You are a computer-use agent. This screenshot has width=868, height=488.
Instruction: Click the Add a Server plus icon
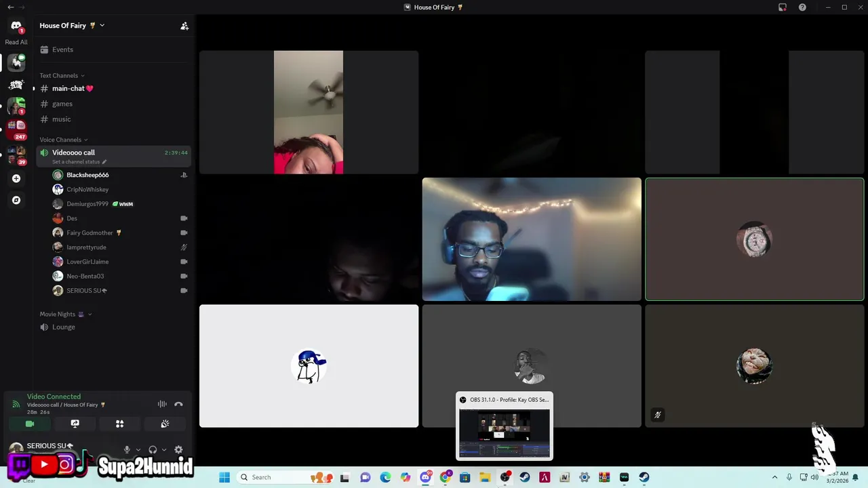coord(16,179)
